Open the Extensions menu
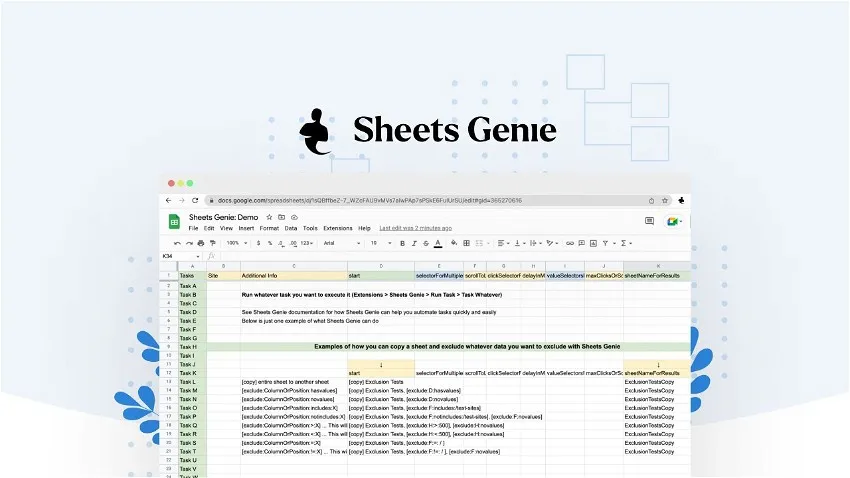850x478 pixels. pyautogui.click(x=338, y=228)
